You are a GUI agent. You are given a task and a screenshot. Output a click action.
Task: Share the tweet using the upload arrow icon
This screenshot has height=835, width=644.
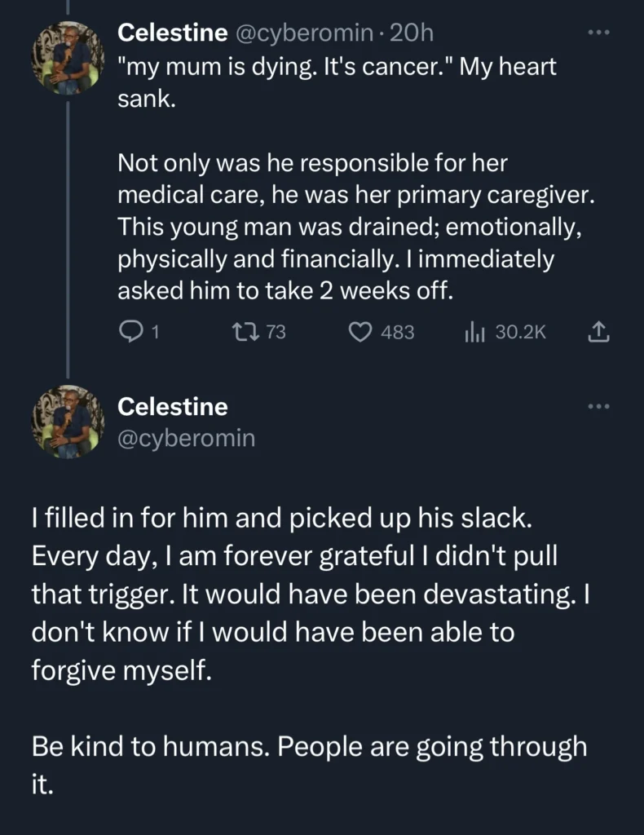pyautogui.click(x=598, y=332)
